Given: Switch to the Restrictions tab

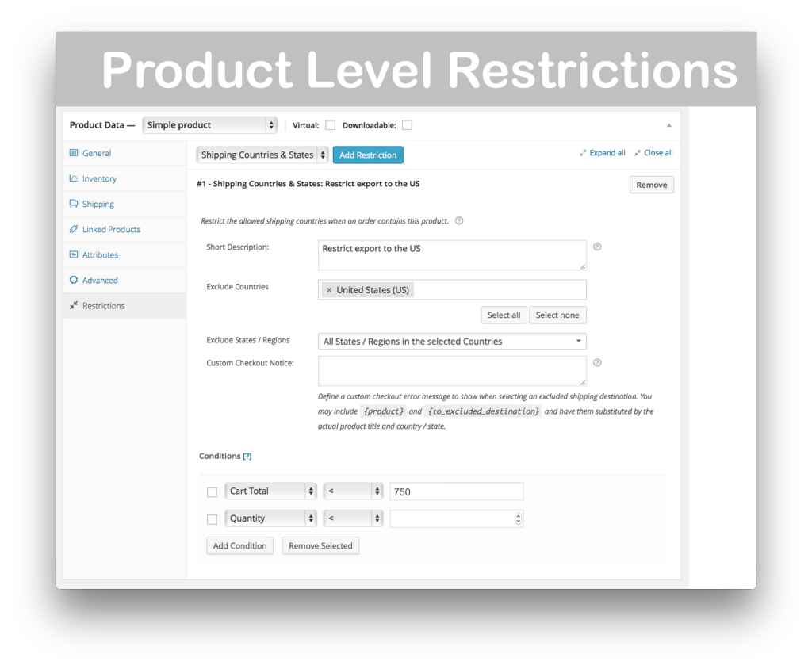Looking at the screenshot, I should 102,305.
